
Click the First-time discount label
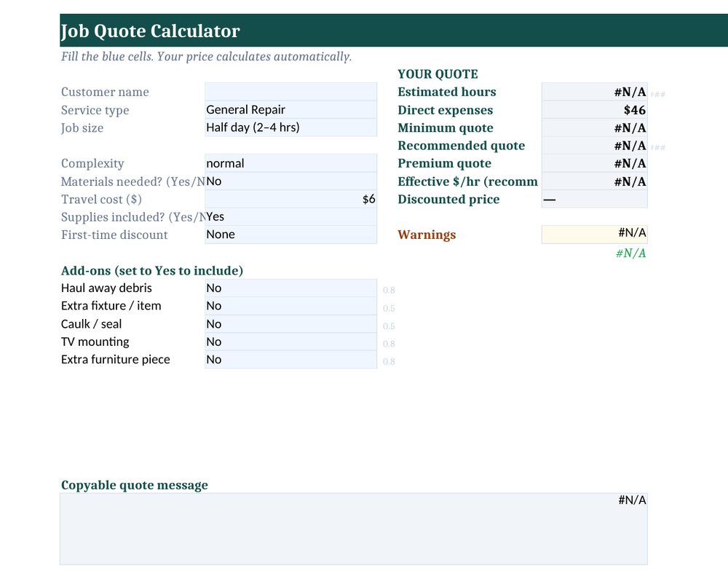(114, 235)
